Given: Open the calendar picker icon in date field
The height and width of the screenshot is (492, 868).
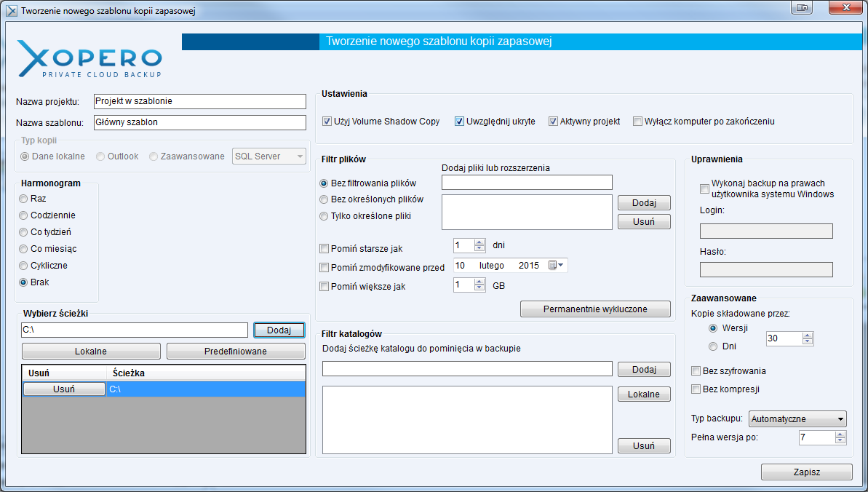Looking at the screenshot, I should click(x=556, y=266).
